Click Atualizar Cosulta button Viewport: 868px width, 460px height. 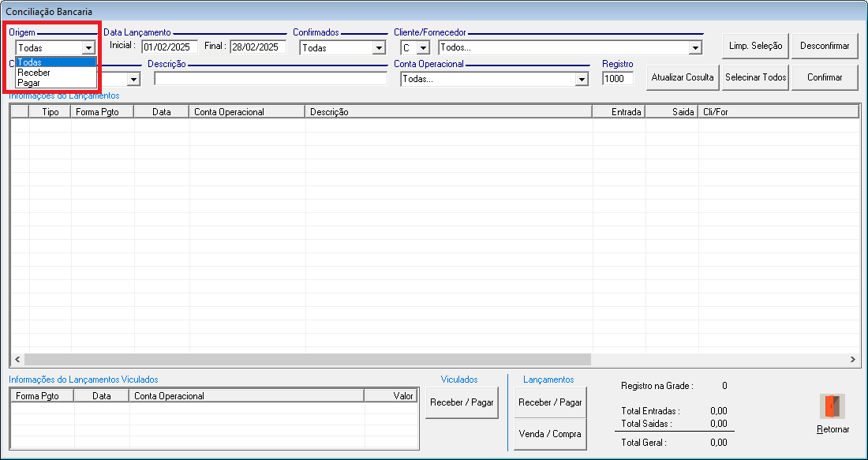tap(683, 77)
